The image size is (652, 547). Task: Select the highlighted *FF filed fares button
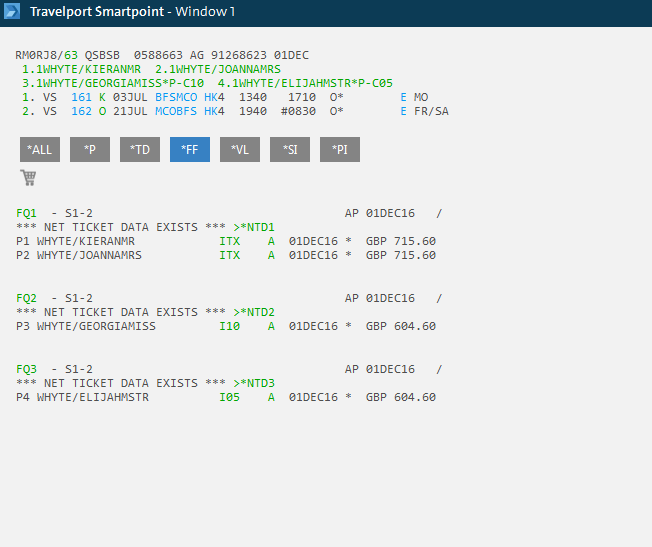190,149
